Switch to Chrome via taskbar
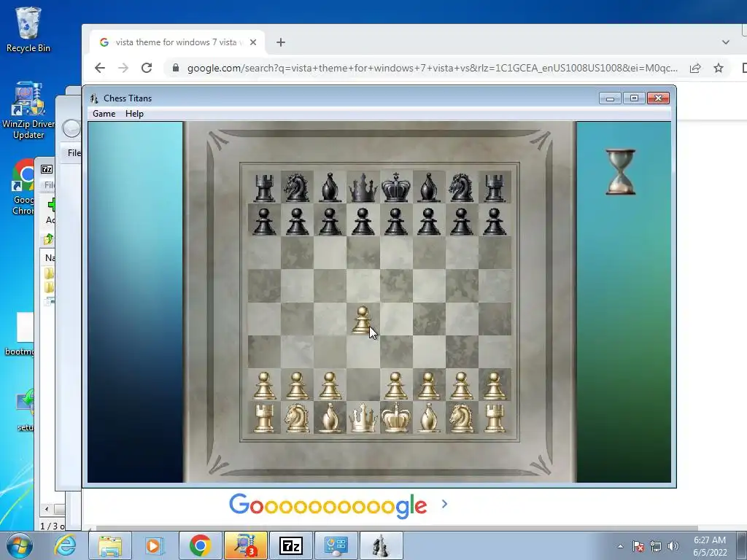Viewport: 747px width, 560px height. click(x=200, y=545)
